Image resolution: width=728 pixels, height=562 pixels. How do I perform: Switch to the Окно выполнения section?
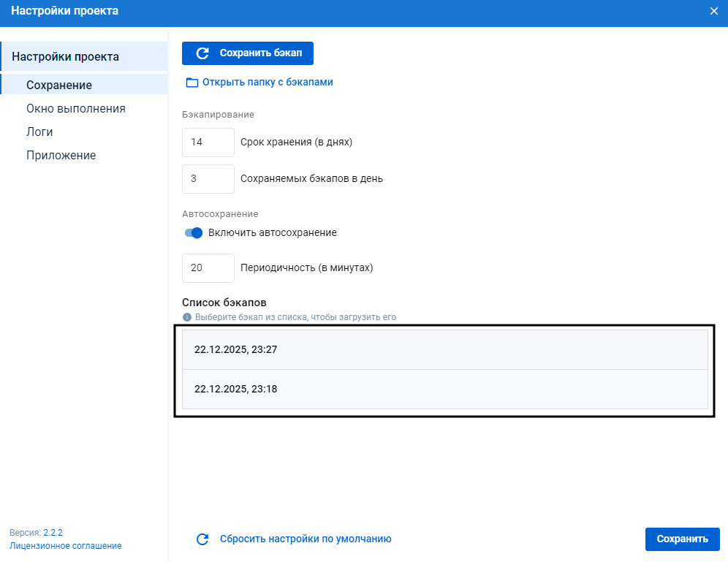point(76,108)
